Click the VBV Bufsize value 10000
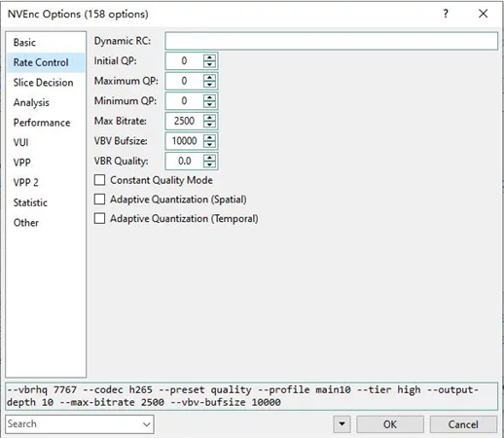The image size is (504, 438). [x=184, y=141]
